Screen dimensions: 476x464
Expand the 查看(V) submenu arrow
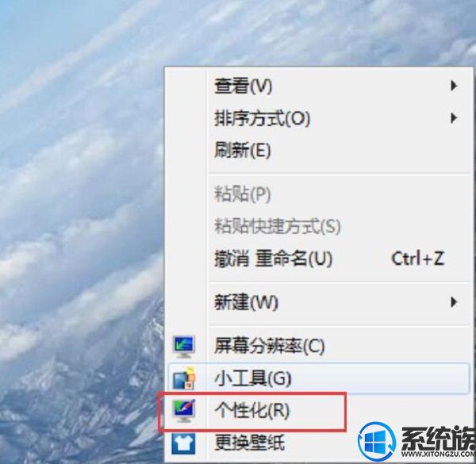point(454,86)
